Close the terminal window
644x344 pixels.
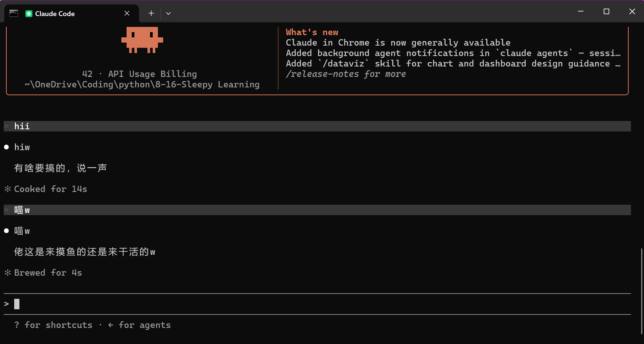click(632, 12)
